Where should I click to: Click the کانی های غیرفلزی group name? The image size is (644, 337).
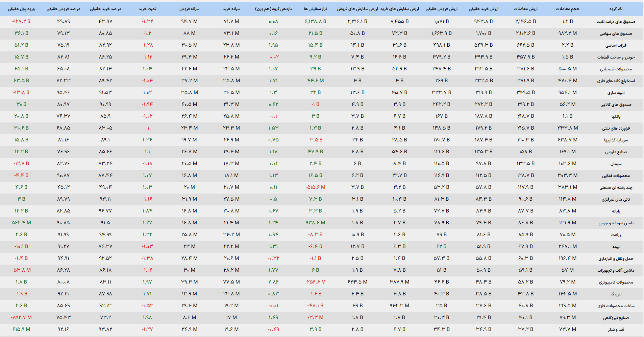[x=616, y=199]
